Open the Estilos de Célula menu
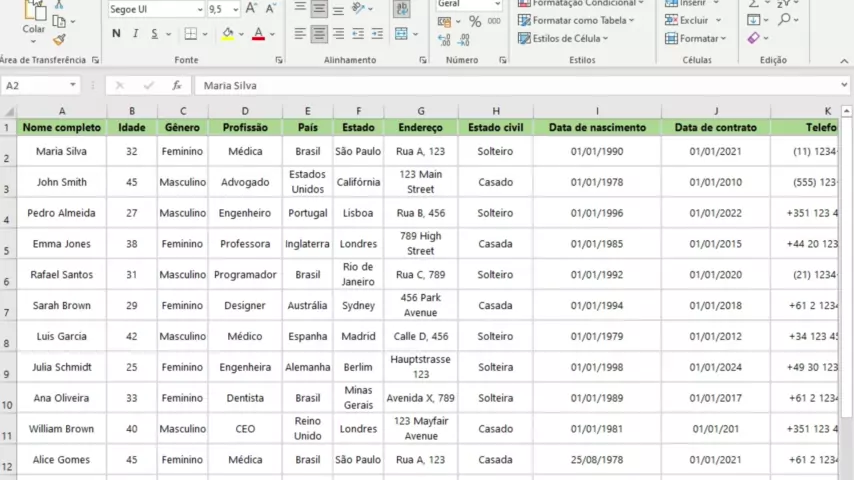The width and height of the screenshot is (854, 480). pyautogui.click(x=566, y=38)
